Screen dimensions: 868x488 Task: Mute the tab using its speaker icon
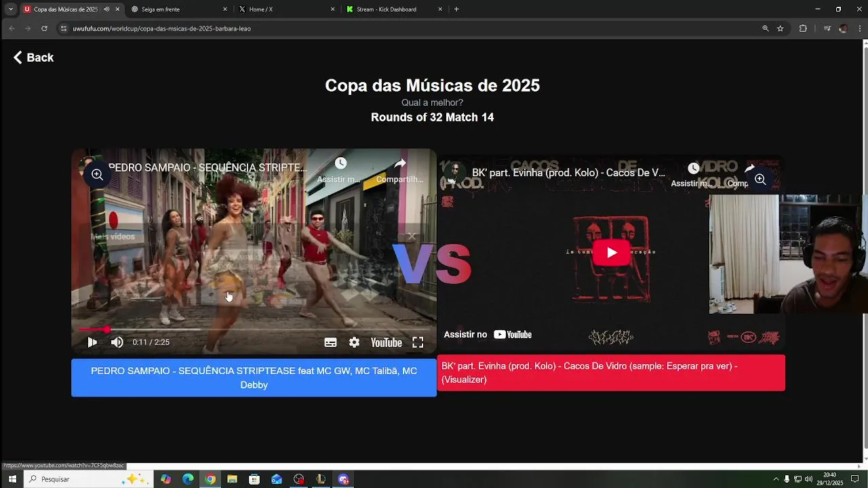tap(106, 9)
